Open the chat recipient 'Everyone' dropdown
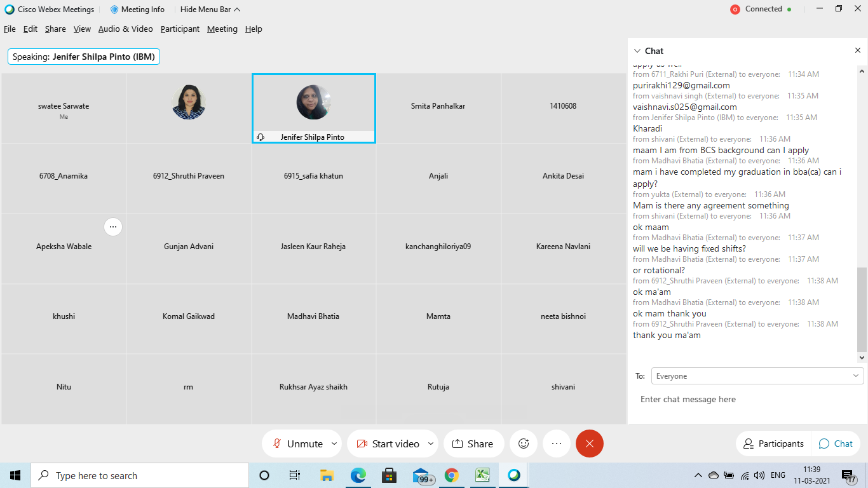The width and height of the screenshot is (868, 488). 757,376
